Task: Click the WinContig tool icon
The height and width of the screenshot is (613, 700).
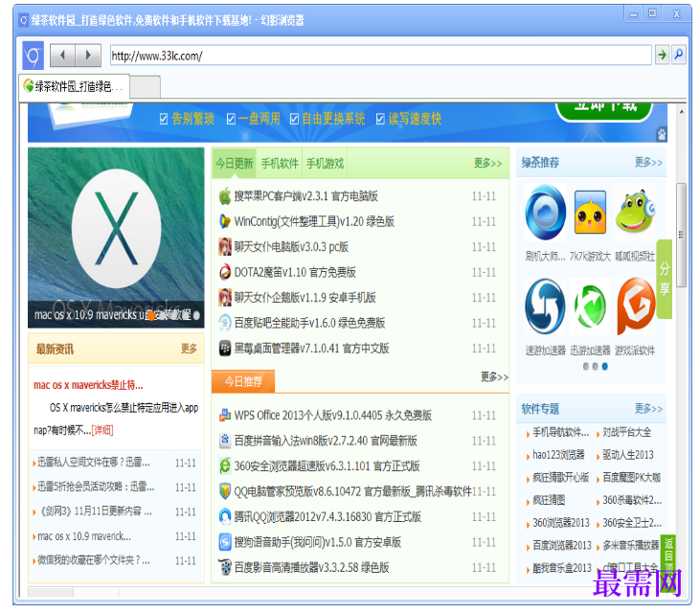Action: [x=225, y=221]
